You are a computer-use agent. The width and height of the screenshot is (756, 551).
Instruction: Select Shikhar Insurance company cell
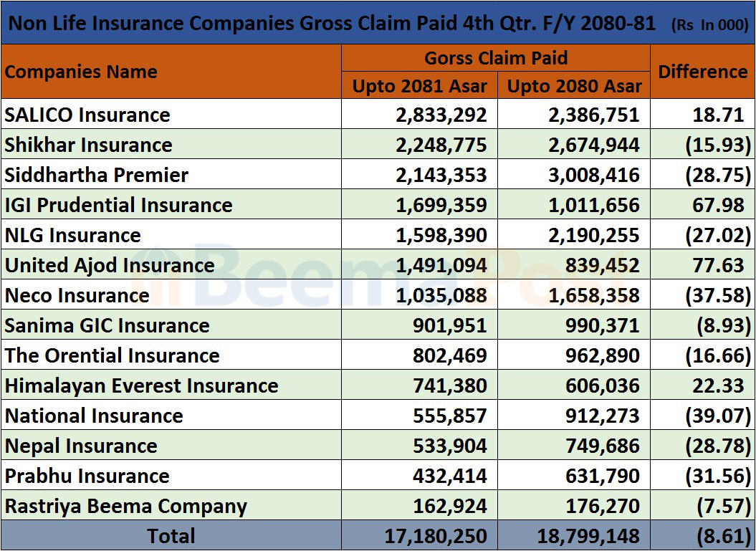tap(88, 145)
